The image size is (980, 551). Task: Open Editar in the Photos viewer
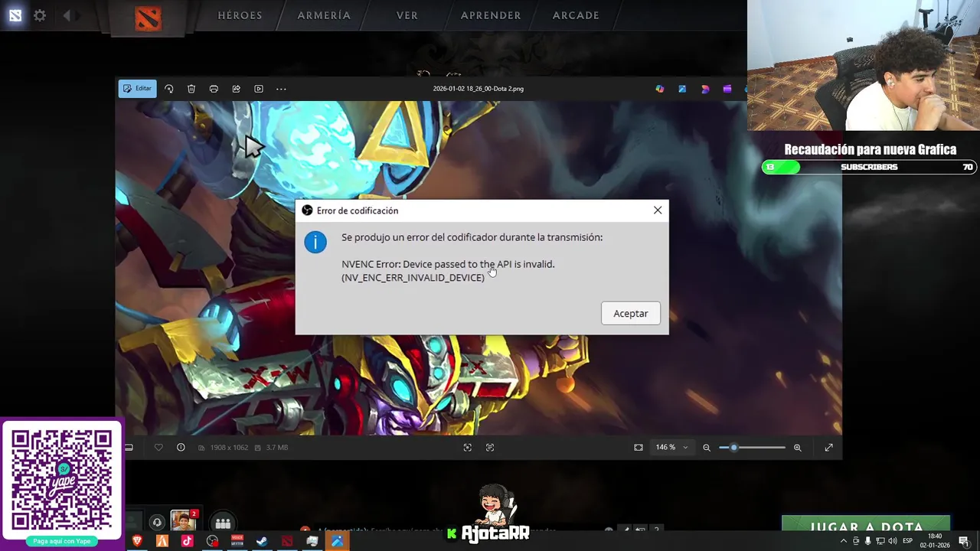click(137, 89)
